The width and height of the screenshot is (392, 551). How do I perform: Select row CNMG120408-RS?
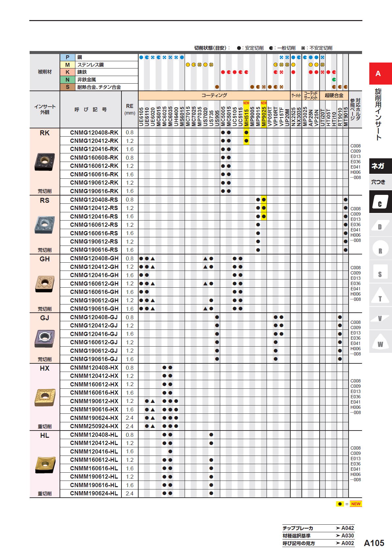204,199
